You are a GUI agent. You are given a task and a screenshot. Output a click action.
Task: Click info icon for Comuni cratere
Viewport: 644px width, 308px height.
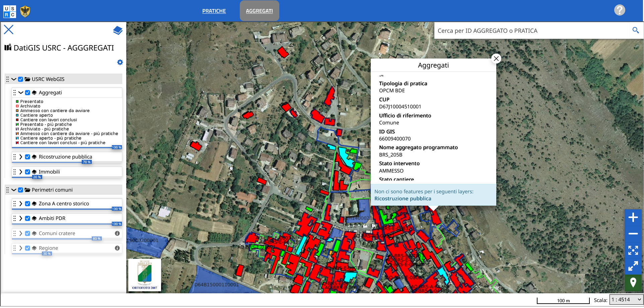point(117,233)
